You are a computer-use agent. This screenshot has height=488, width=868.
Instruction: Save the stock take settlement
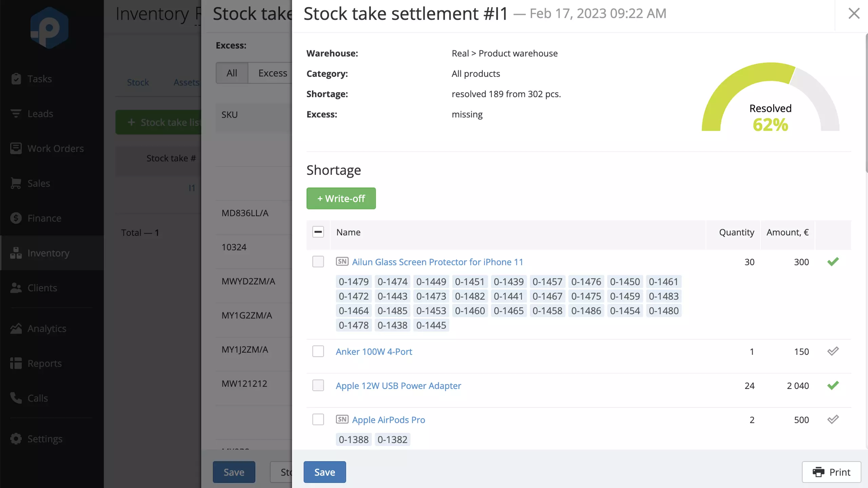click(324, 472)
